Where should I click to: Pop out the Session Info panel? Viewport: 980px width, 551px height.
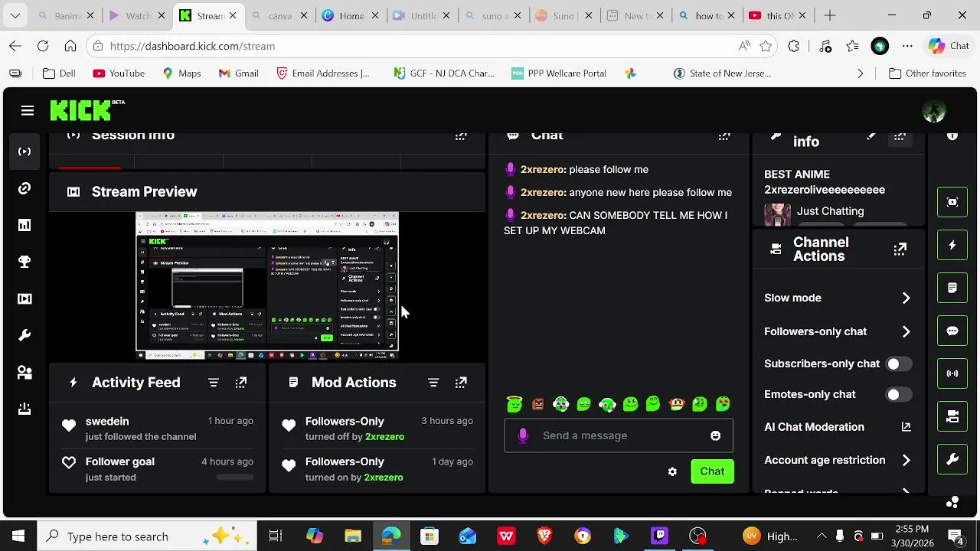click(461, 136)
